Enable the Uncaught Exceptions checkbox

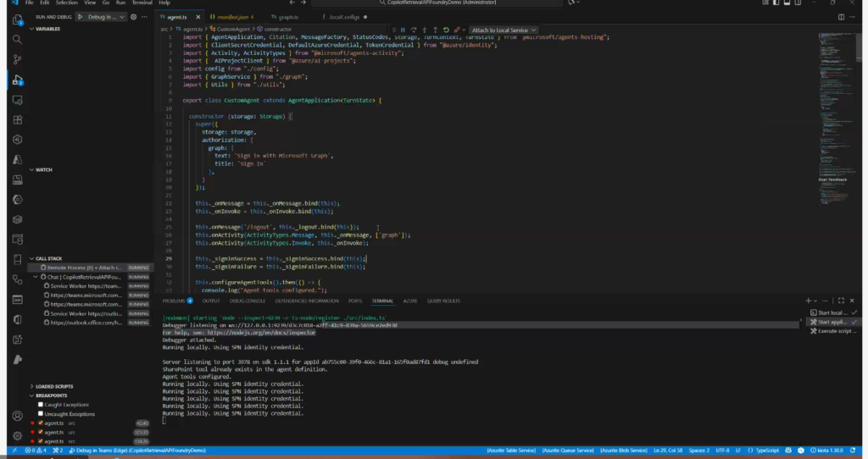coord(40,413)
